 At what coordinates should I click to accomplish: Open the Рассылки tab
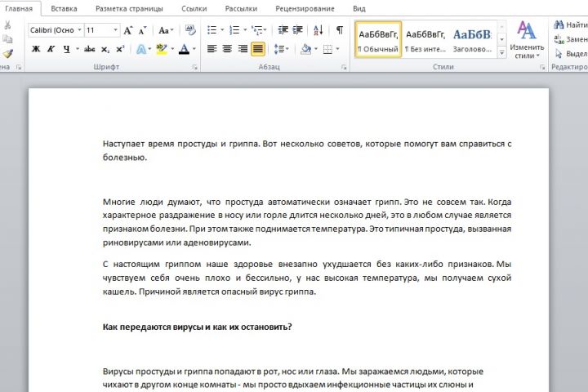point(241,8)
